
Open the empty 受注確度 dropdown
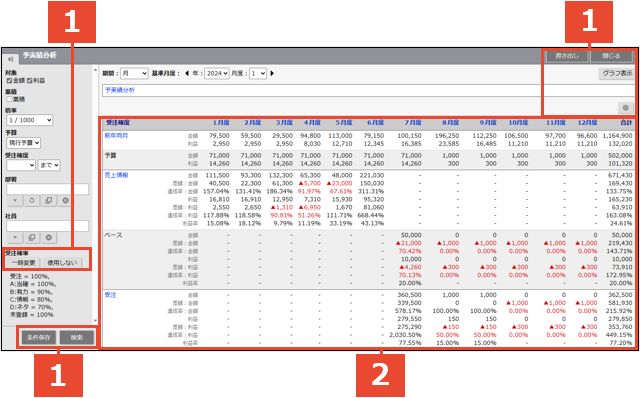coord(21,165)
